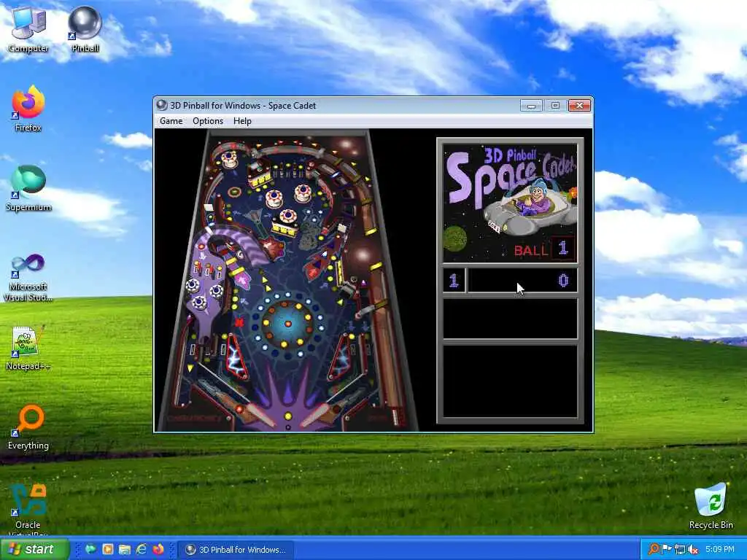The width and height of the screenshot is (747, 560).
Task: Select the Microsoft Visual Studio shortcut
Action: tap(28, 278)
